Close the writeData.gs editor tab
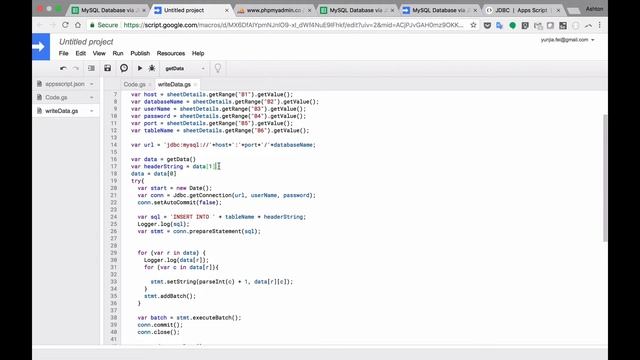The height and width of the screenshot is (360, 640). tap(195, 84)
